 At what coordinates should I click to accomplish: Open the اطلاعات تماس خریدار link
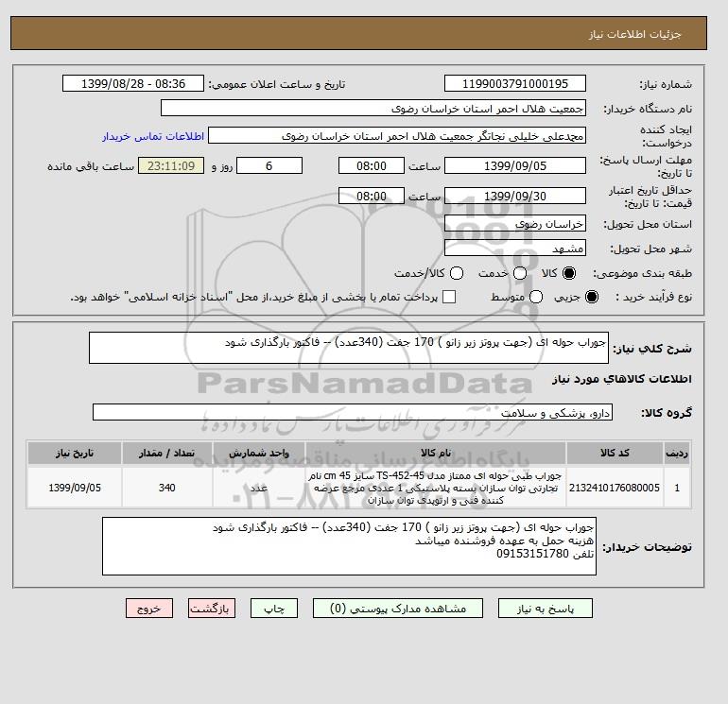tap(153, 136)
